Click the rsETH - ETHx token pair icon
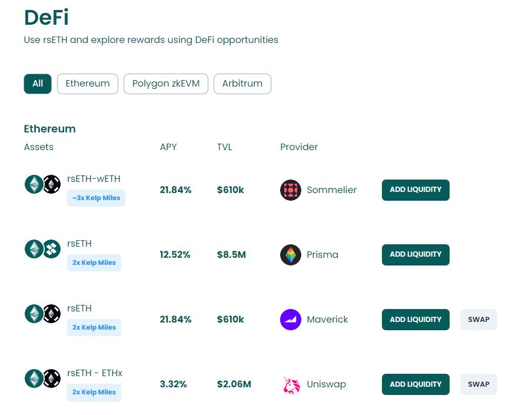The width and height of the screenshot is (532, 415). click(43, 379)
